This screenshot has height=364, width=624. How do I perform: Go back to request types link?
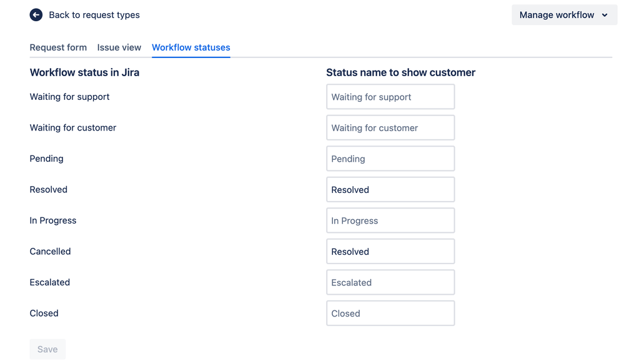94,15
